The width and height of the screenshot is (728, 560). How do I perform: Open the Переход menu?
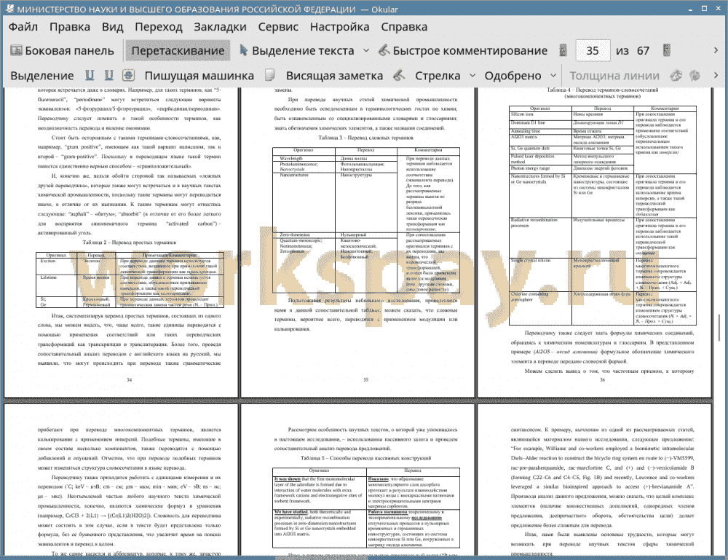pos(158,27)
